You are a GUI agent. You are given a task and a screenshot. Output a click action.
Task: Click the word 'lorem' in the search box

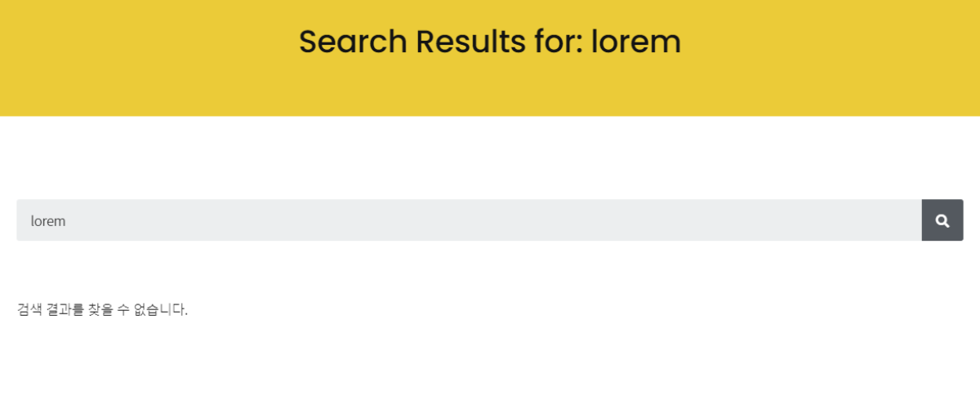(x=47, y=221)
